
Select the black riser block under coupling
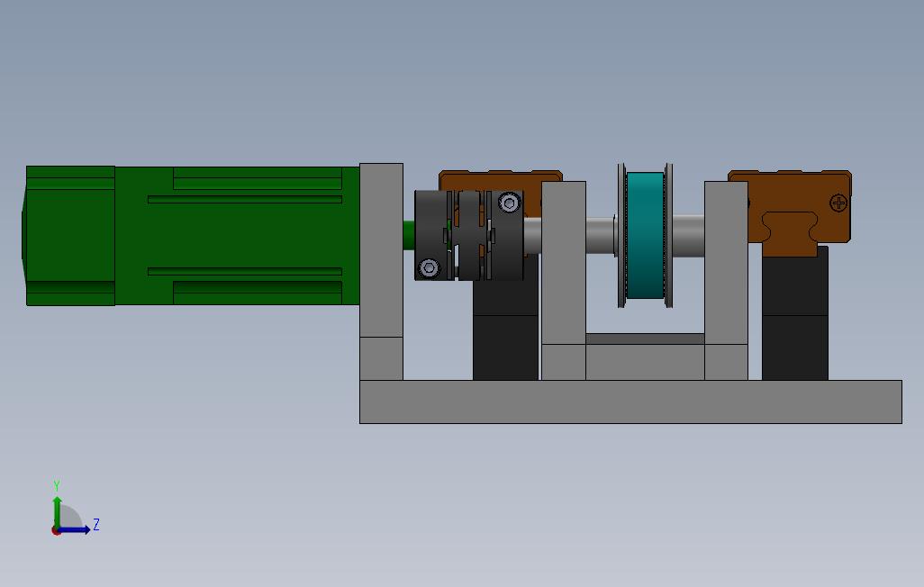[505, 330]
